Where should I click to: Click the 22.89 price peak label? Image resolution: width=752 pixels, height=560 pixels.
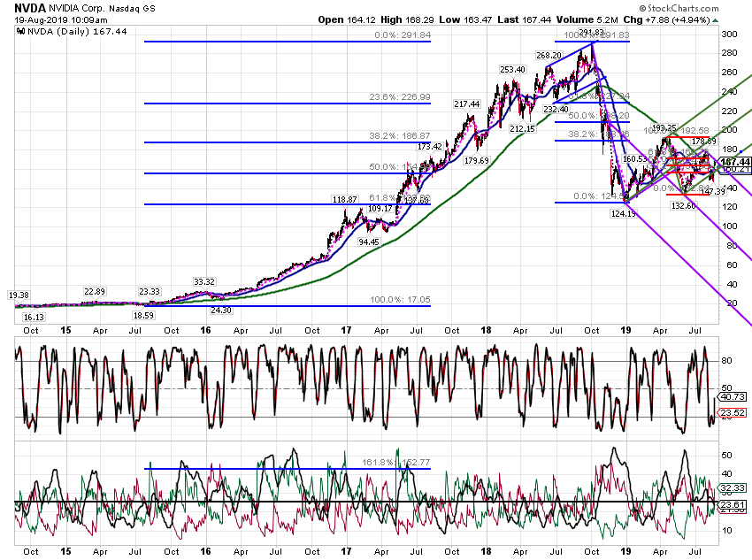pos(95,292)
